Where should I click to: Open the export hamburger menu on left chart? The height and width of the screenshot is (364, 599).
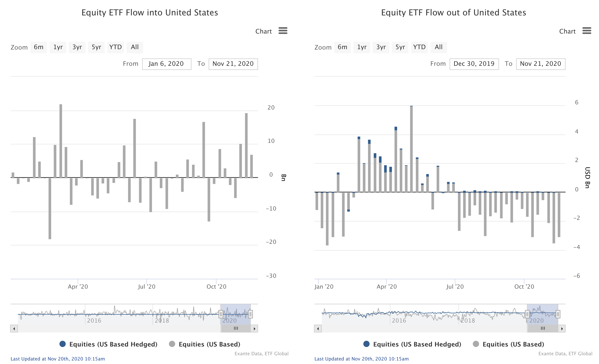[283, 31]
